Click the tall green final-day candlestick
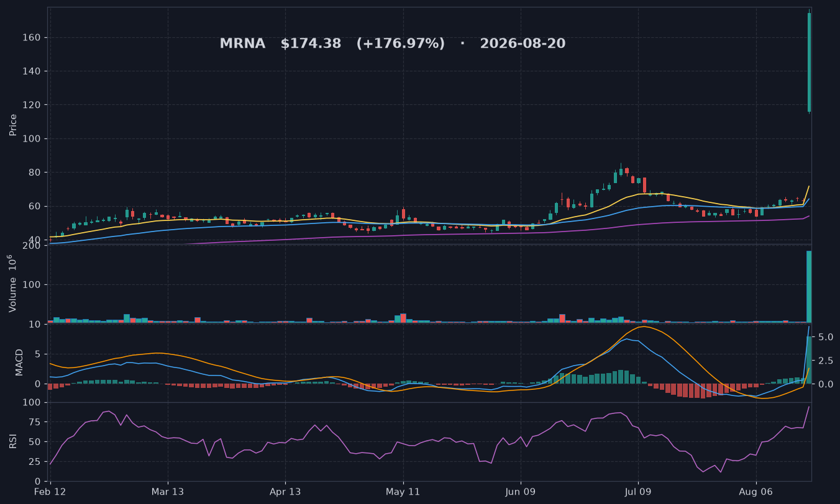Image resolution: width=840 pixels, height=504 pixels. [x=809, y=62]
